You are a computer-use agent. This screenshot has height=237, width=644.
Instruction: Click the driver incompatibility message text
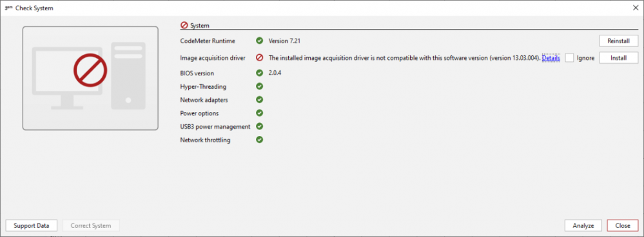pos(404,58)
